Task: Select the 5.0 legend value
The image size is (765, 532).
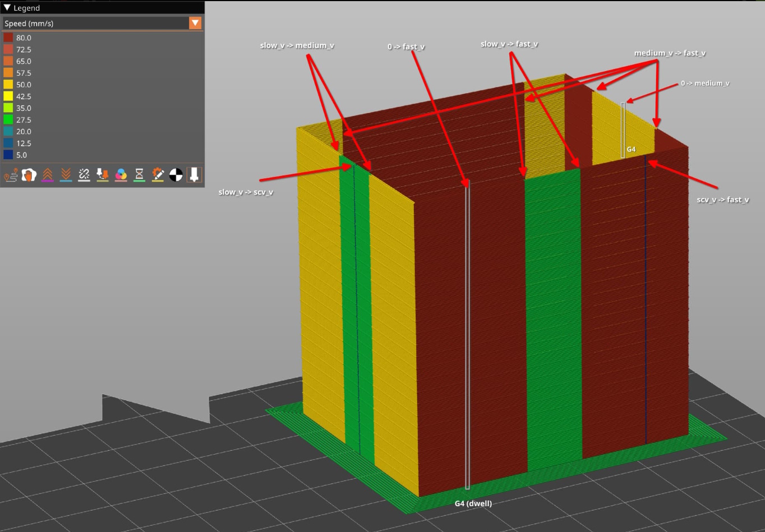Action: (21, 155)
